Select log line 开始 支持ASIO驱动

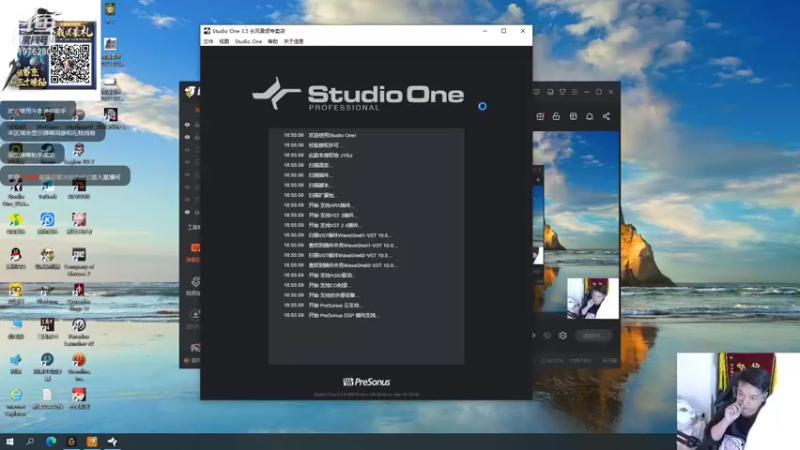(x=319, y=275)
